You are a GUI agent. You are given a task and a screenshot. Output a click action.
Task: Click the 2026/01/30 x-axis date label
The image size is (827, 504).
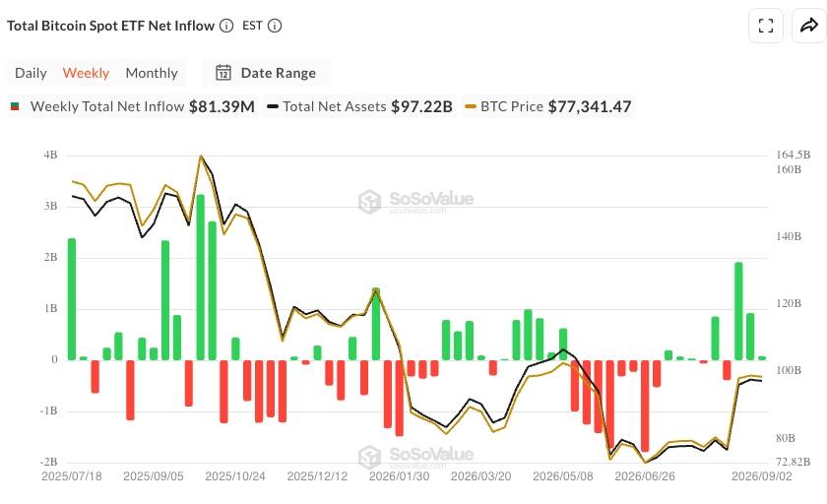(x=400, y=476)
